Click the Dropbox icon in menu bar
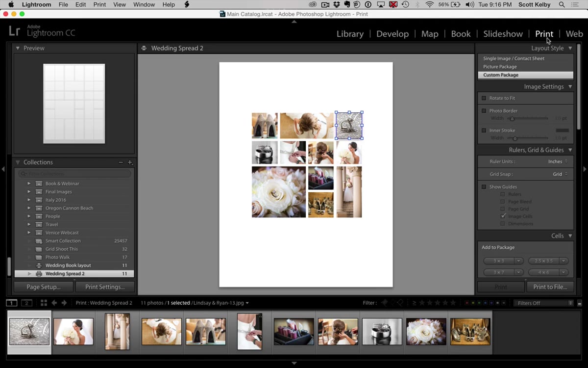 [338, 4]
